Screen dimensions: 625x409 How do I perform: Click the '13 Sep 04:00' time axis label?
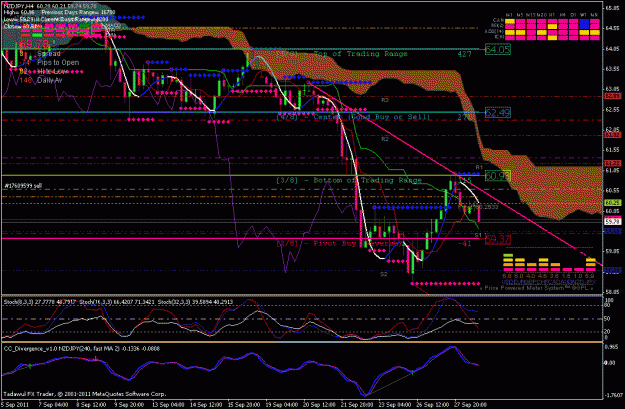pyautogui.click(x=167, y=405)
